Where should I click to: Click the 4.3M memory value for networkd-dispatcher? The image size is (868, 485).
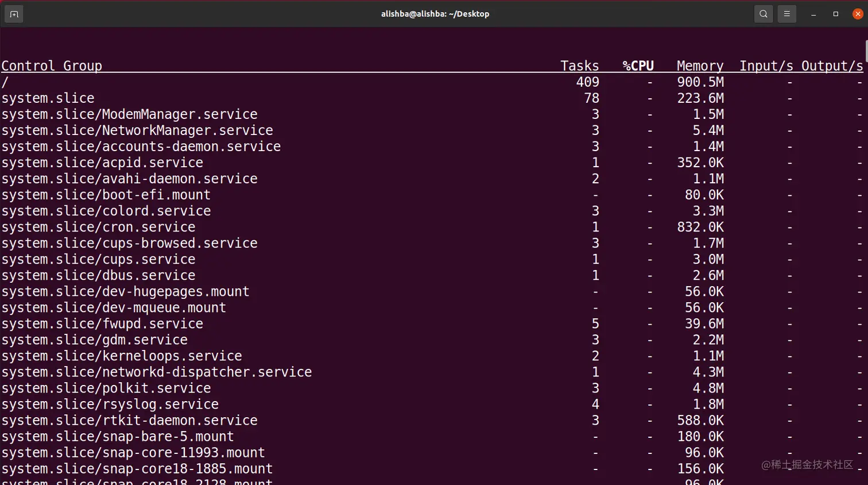click(x=708, y=372)
